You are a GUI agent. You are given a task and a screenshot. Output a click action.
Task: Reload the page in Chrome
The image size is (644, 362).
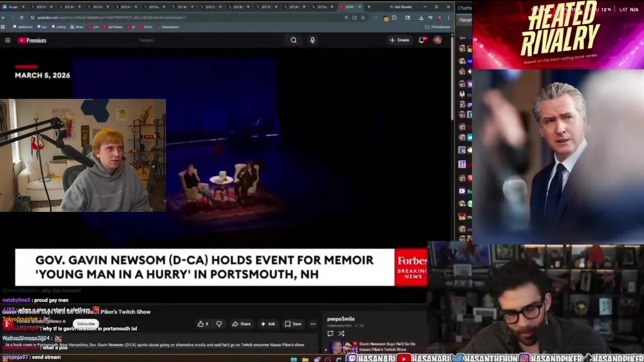coord(21,18)
